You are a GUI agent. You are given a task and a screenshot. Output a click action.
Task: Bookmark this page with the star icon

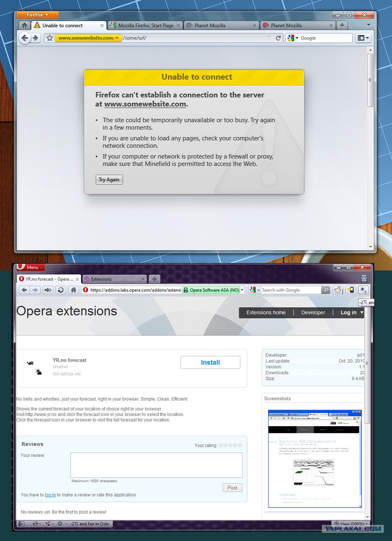pos(50,38)
